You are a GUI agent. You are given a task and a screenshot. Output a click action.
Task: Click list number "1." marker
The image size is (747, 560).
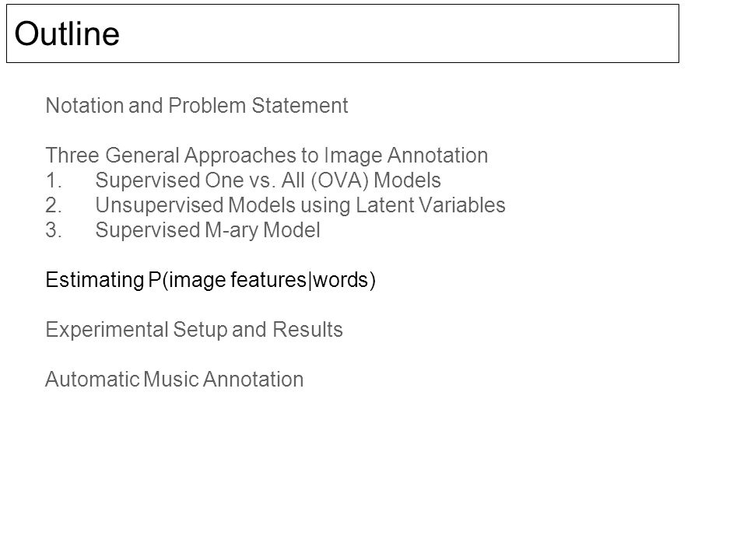pyautogui.click(x=54, y=180)
